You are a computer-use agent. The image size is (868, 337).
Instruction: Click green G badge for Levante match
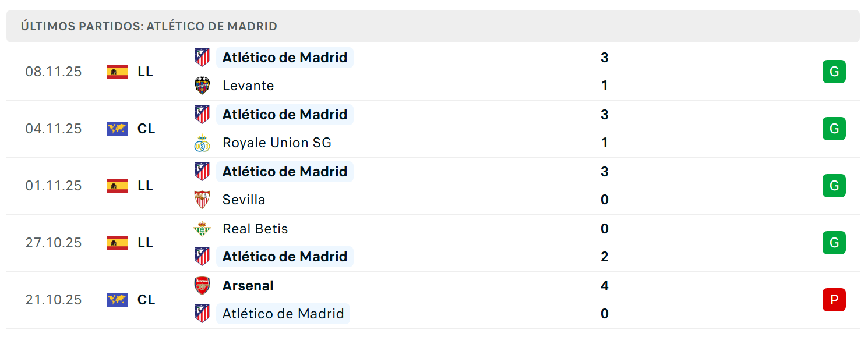(x=834, y=72)
